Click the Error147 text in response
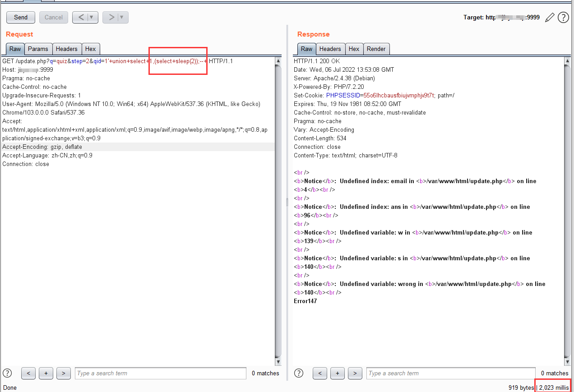 point(306,301)
